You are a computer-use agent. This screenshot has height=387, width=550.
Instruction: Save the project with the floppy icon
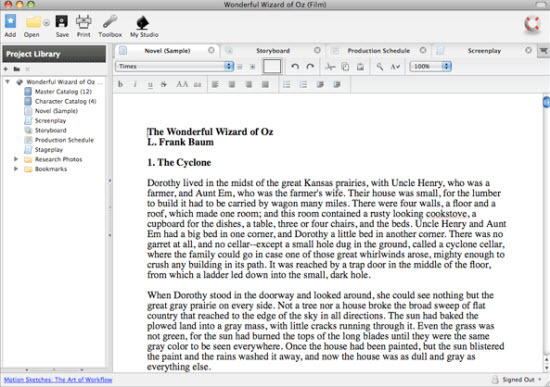(62, 22)
